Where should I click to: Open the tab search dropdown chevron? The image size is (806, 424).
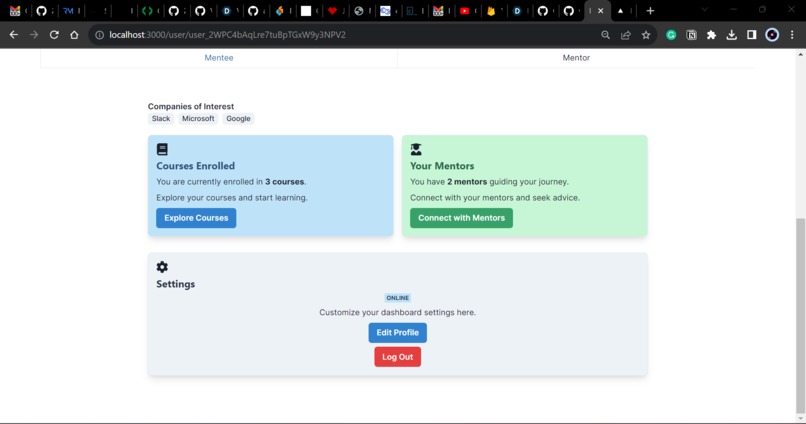point(705,10)
